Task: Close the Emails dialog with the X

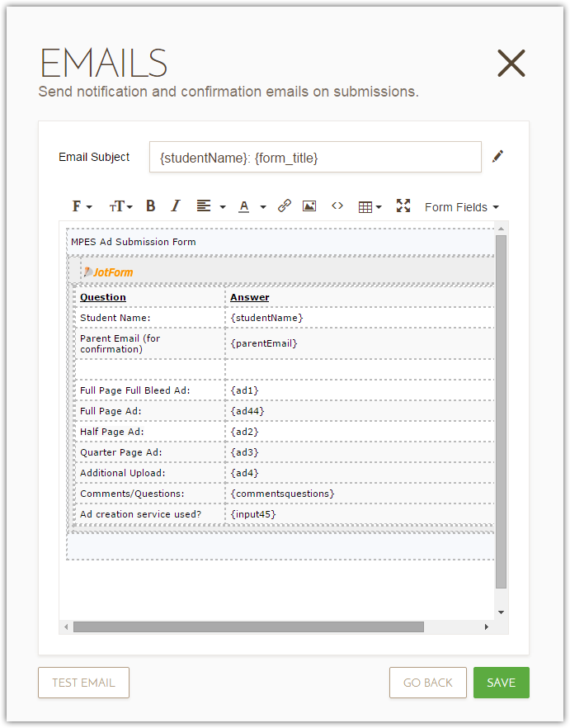Action: [x=511, y=63]
